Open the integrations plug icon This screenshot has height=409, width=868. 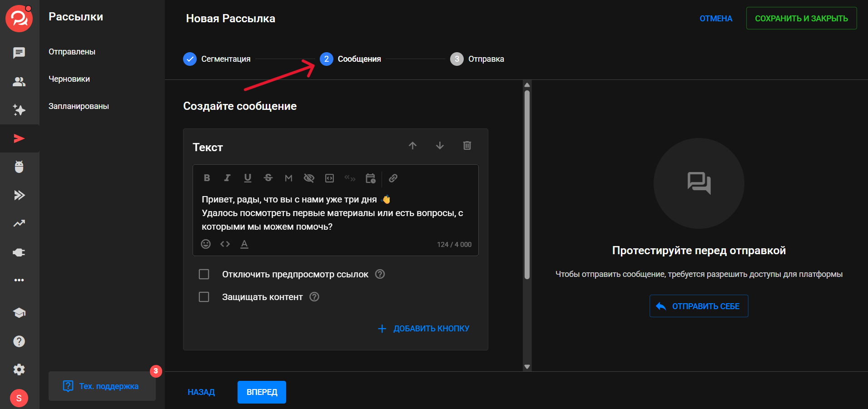click(19, 252)
